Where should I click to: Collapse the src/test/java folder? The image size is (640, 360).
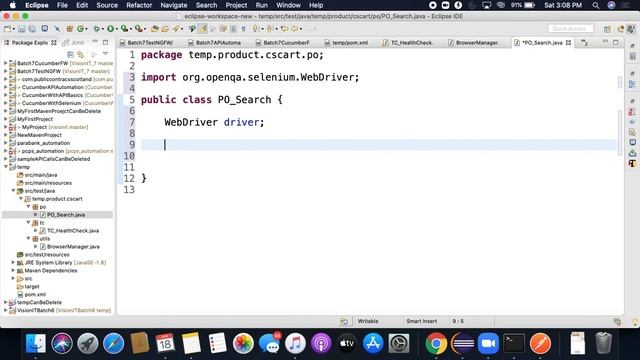pos(13,191)
